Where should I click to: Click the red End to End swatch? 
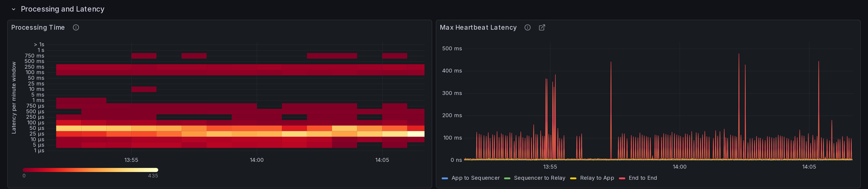622,178
